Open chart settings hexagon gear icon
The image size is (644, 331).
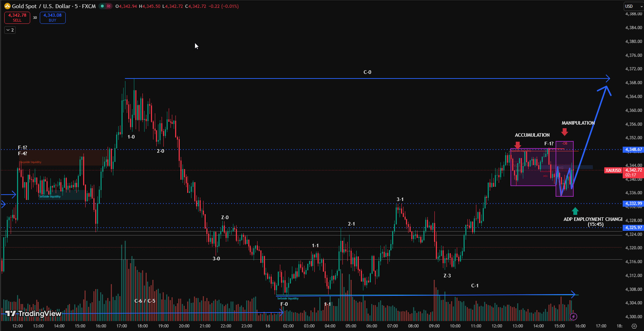[634, 326]
